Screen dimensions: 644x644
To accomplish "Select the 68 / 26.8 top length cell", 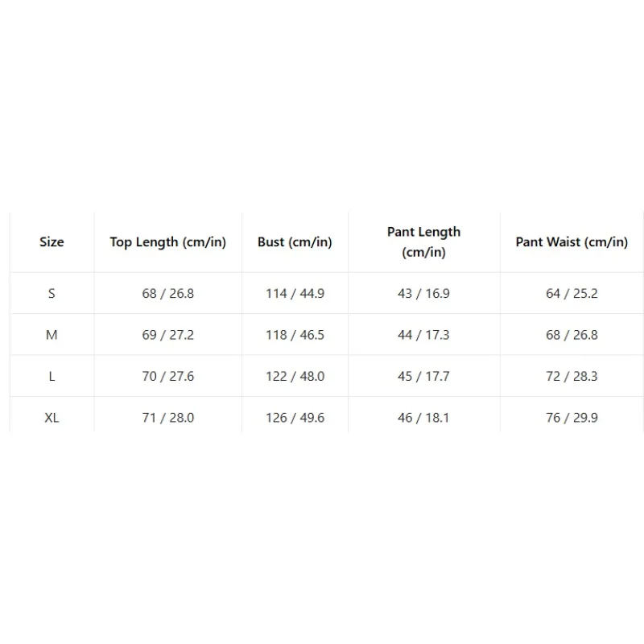I will point(168,293).
